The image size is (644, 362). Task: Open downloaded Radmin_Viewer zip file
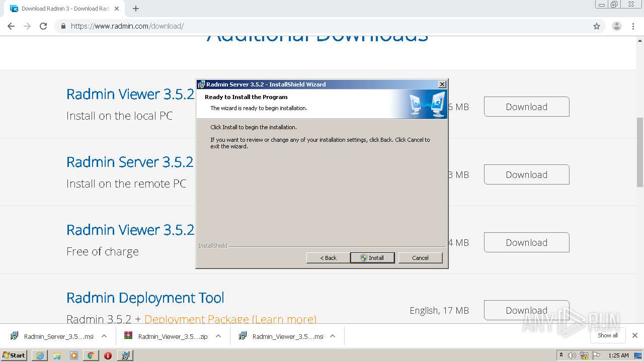(x=167, y=336)
